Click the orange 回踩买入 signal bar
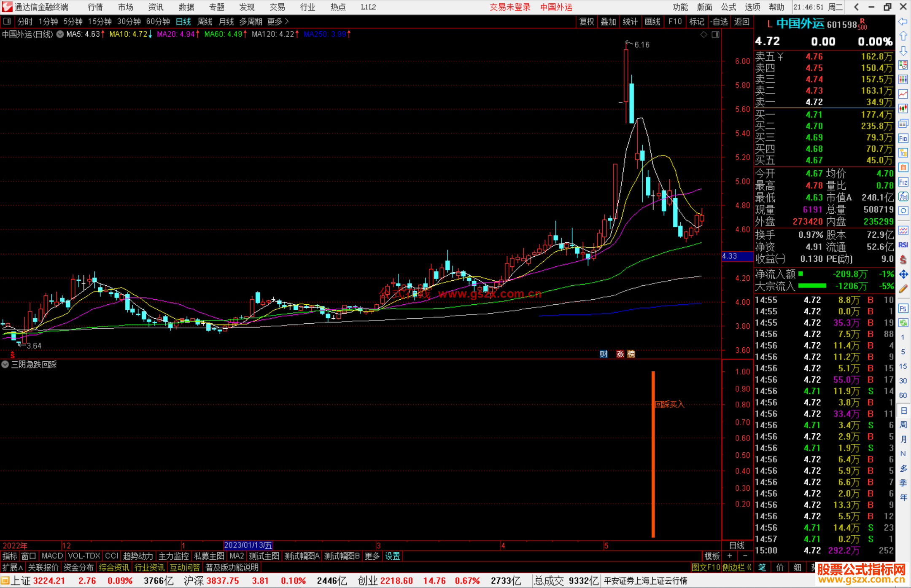 coord(653,454)
